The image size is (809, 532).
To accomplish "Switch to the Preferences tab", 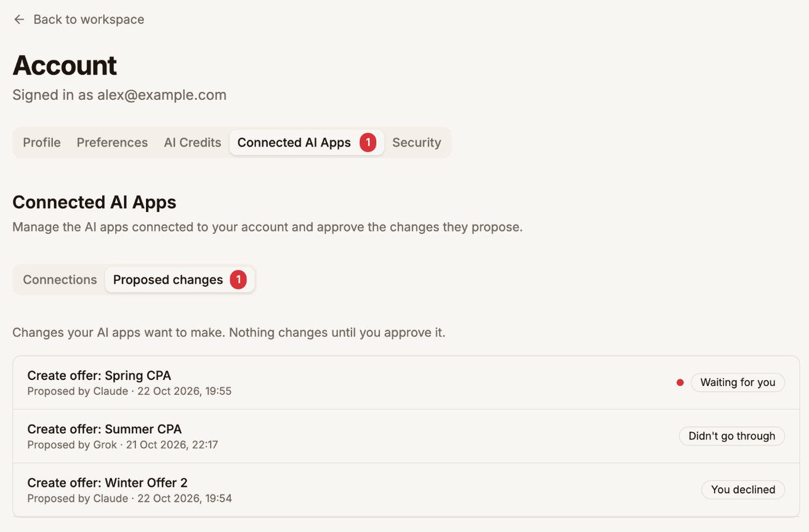I will [112, 142].
